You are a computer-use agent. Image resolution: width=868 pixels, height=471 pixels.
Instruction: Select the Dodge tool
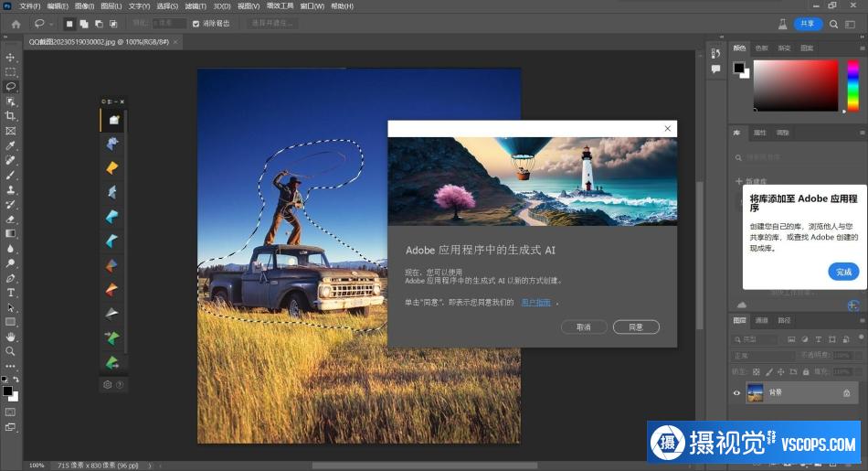click(x=10, y=263)
